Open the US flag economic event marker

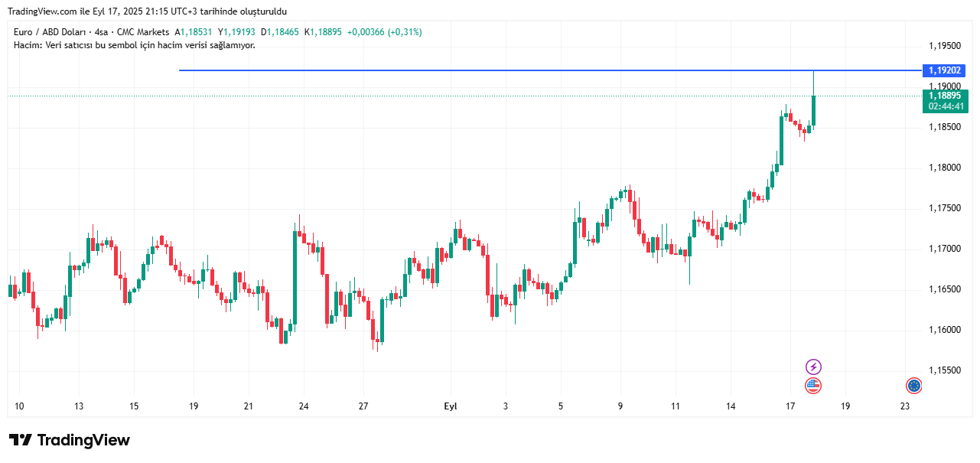pyautogui.click(x=813, y=386)
